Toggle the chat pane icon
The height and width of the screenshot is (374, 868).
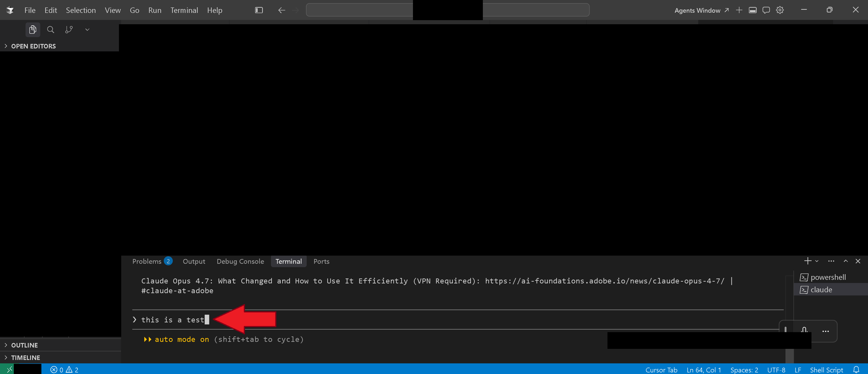(766, 10)
